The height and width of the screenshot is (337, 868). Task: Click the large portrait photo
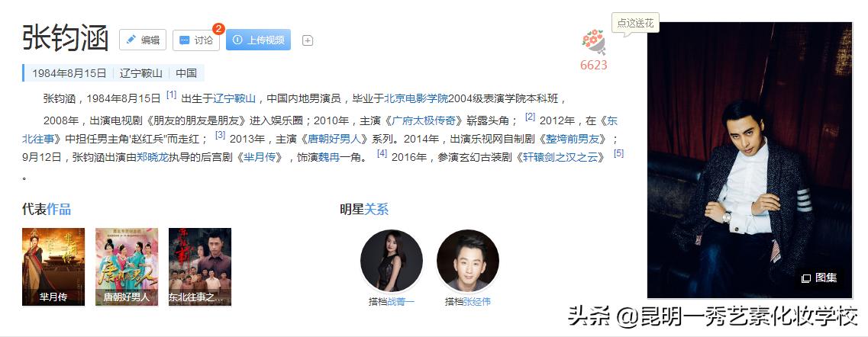(x=750, y=160)
